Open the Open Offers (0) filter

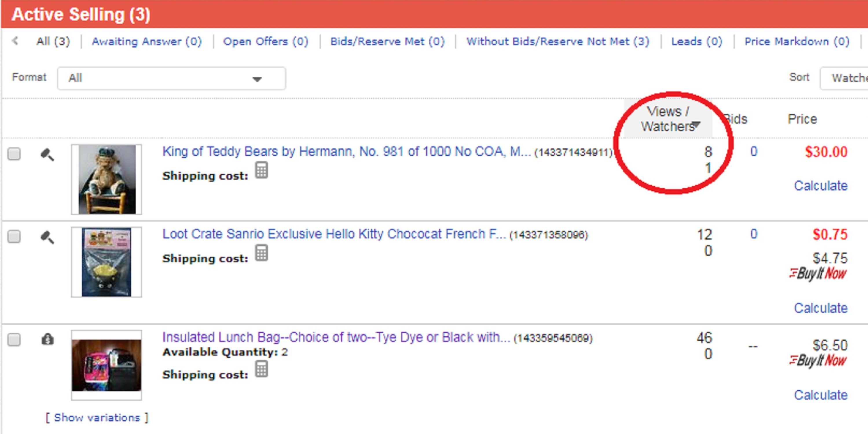(265, 41)
